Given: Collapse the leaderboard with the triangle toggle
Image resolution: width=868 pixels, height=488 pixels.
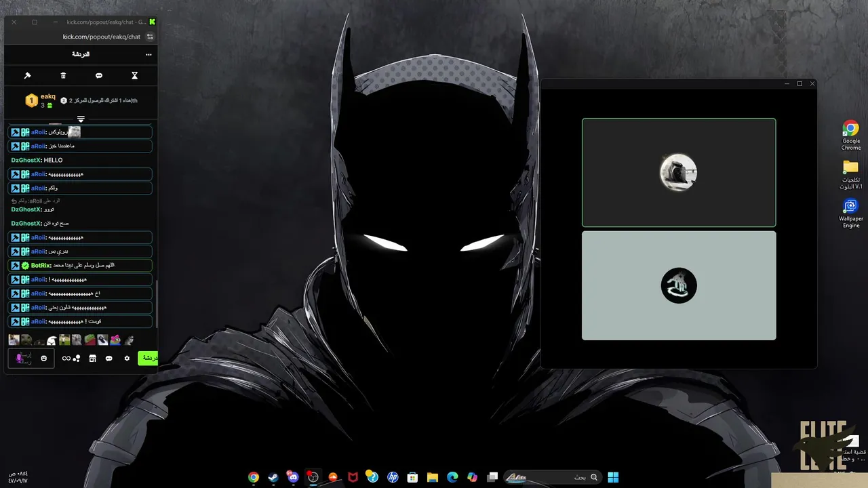Looking at the screenshot, I should (81, 119).
